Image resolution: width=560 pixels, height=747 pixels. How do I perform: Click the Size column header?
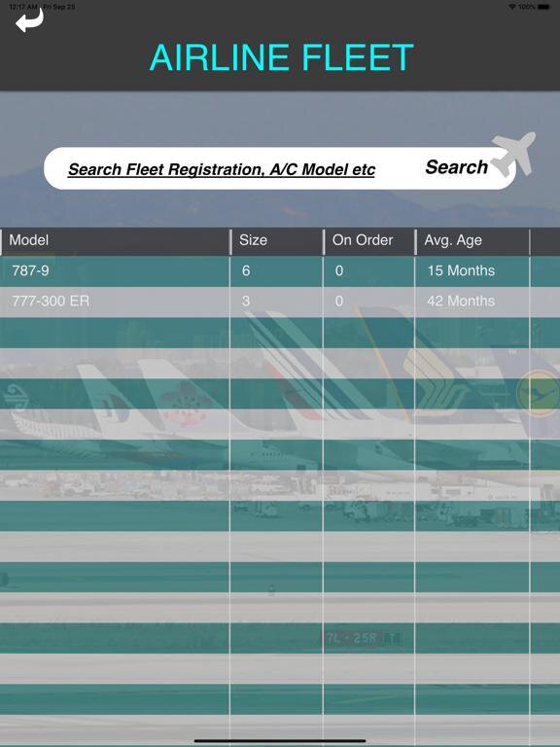click(277, 240)
